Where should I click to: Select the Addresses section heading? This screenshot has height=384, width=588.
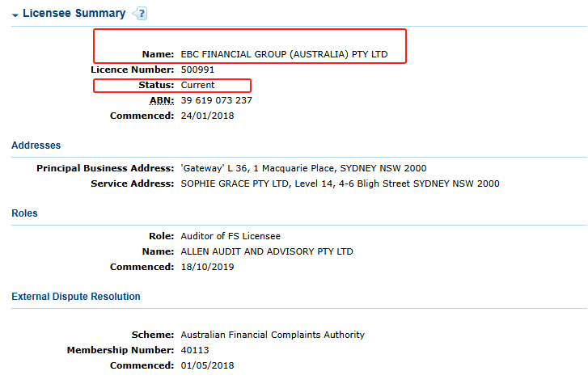click(36, 146)
